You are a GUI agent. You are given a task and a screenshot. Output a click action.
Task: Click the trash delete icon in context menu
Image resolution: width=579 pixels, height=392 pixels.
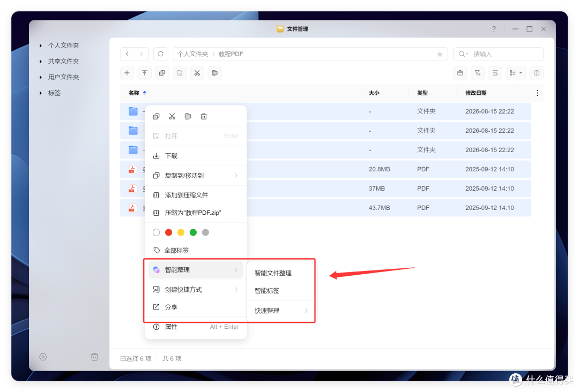pyautogui.click(x=204, y=117)
